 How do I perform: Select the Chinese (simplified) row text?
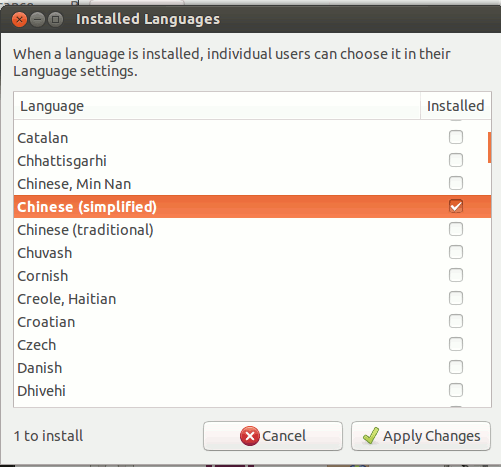(87, 207)
